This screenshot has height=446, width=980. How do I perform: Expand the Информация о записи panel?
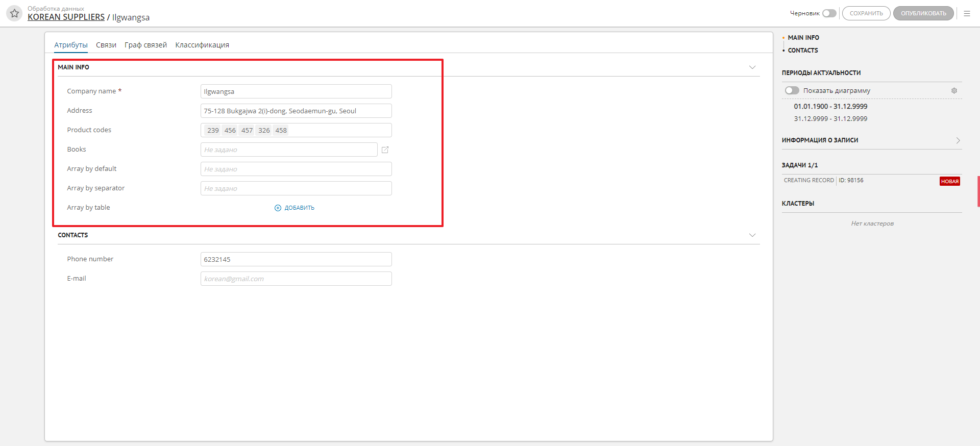point(958,140)
